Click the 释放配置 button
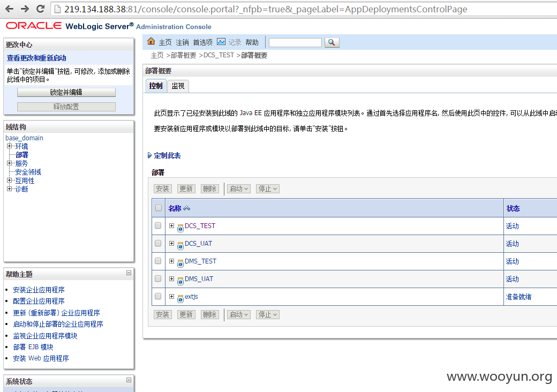 (x=66, y=107)
